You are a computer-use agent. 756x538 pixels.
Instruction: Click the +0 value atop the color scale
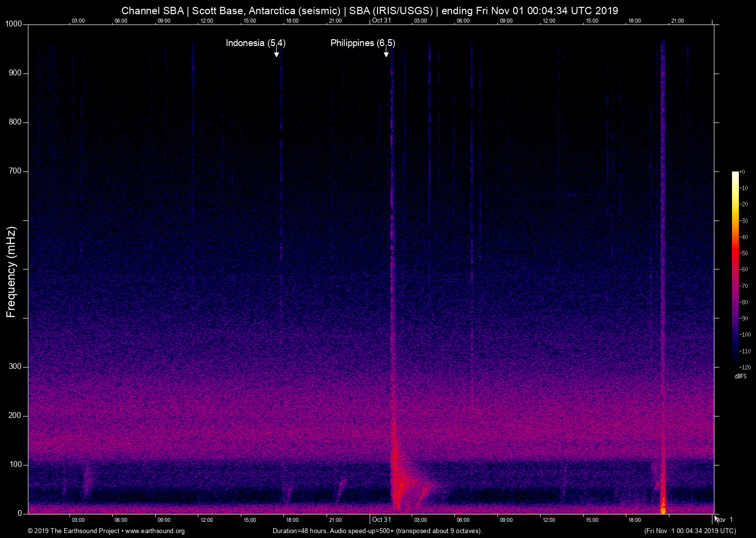[743, 171]
